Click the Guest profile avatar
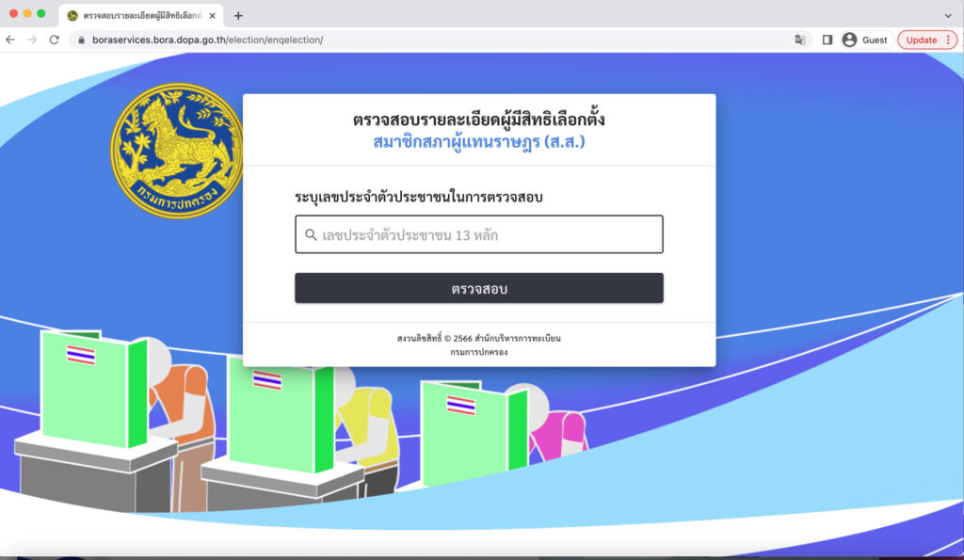 pyautogui.click(x=849, y=40)
